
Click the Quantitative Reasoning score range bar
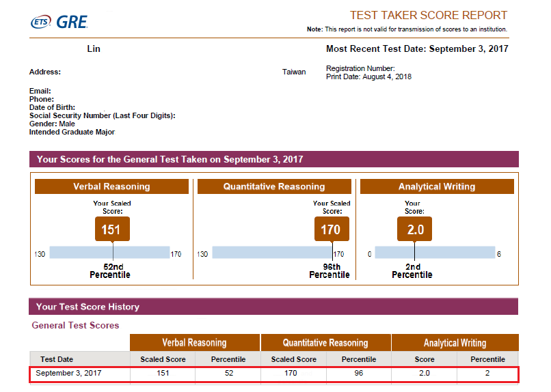[x=272, y=252]
